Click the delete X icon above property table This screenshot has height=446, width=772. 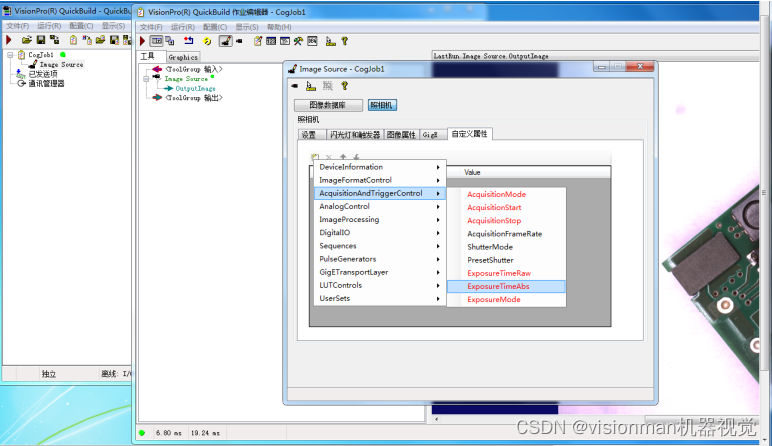[329, 157]
